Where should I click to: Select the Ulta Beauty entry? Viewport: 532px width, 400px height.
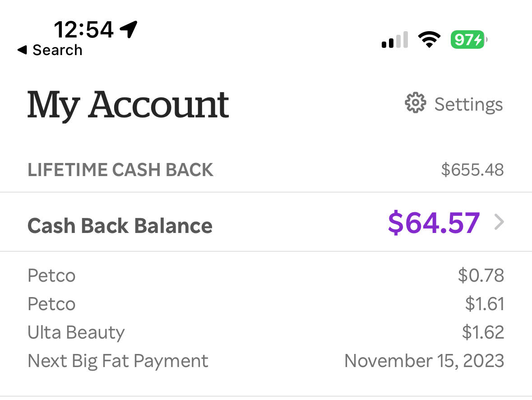click(266, 332)
